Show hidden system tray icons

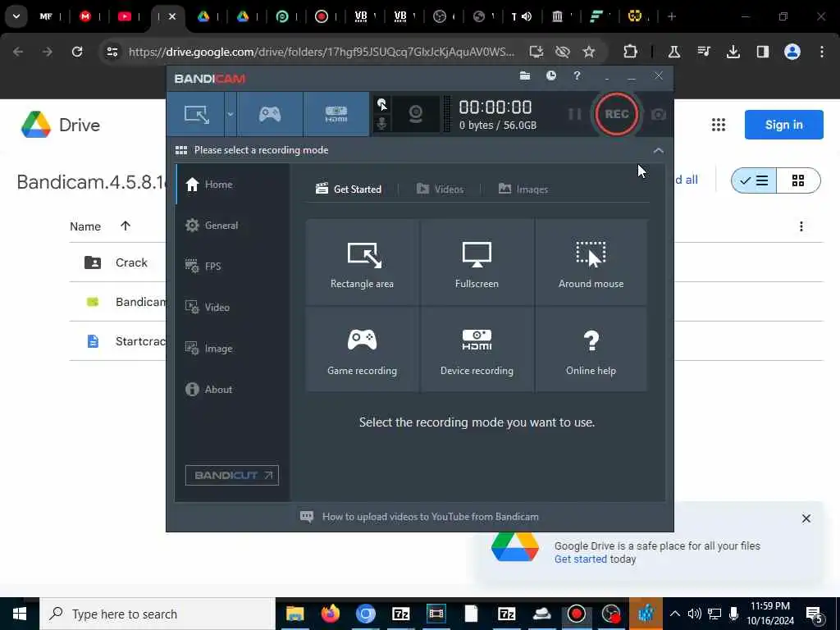675,614
